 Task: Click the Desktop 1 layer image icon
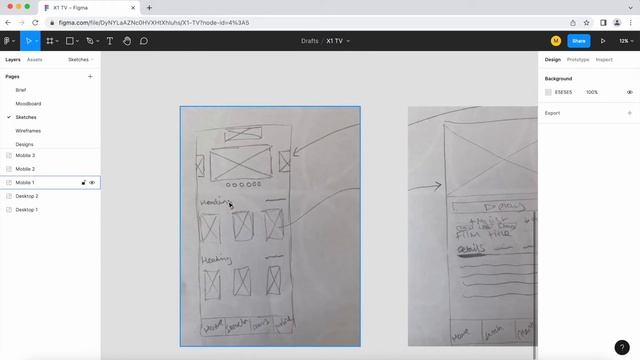click(9, 210)
